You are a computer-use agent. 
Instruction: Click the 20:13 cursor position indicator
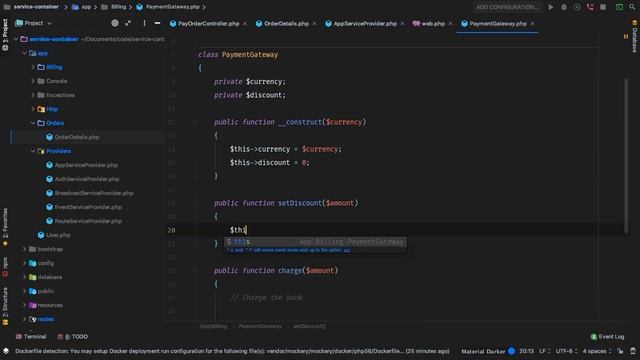pos(527,351)
